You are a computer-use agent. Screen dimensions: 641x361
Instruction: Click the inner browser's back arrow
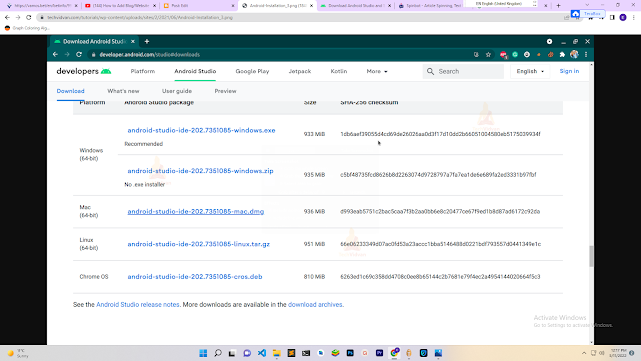point(55,54)
